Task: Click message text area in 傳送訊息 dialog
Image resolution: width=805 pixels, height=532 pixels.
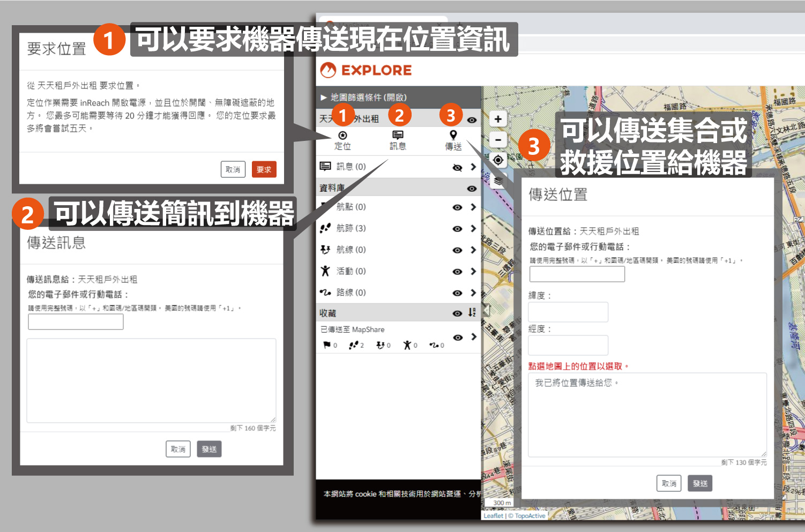Action: click(x=152, y=381)
